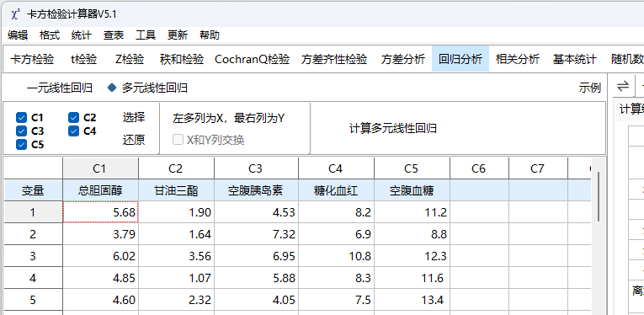Click cell with value 3.56
644x315 pixels.
177,256
